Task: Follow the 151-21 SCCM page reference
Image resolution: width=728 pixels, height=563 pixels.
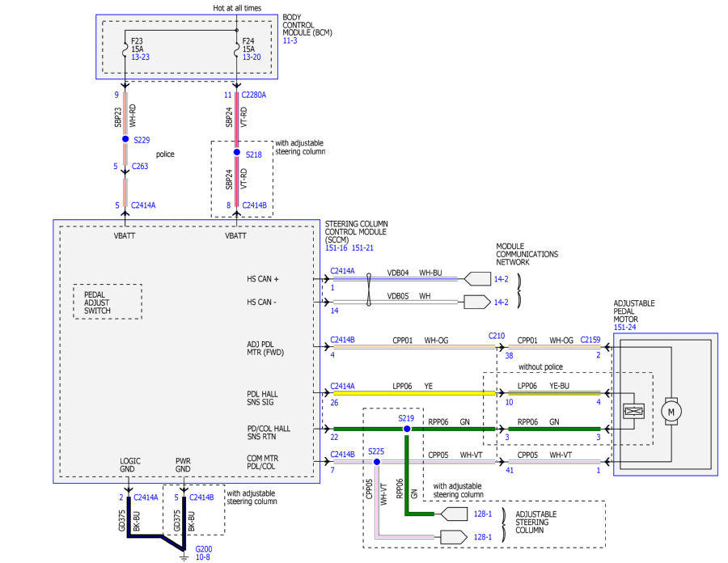Action: point(362,248)
